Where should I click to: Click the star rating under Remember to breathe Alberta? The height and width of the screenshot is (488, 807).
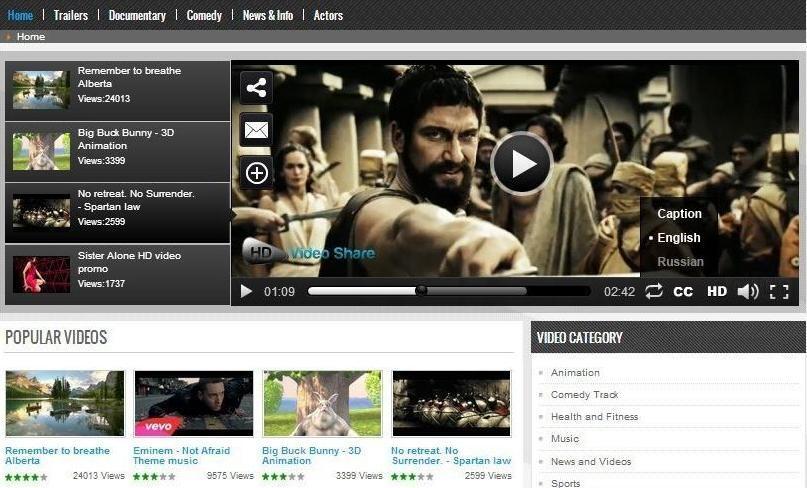pyautogui.click(x=26, y=477)
